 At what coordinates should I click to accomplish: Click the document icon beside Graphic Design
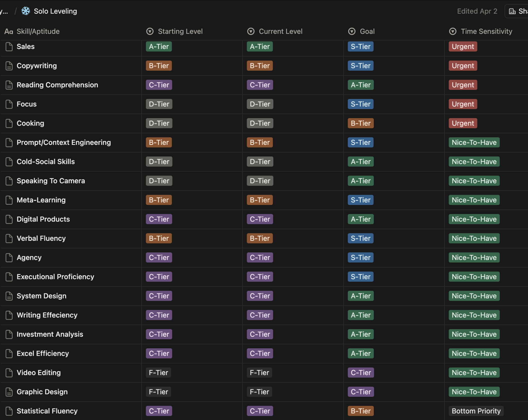(x=9, y=392)
